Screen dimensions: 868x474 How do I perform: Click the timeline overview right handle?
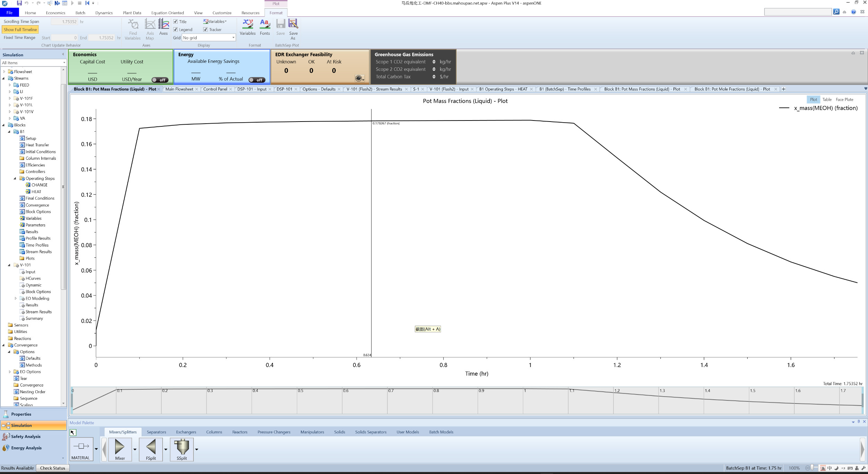[862, 400]
